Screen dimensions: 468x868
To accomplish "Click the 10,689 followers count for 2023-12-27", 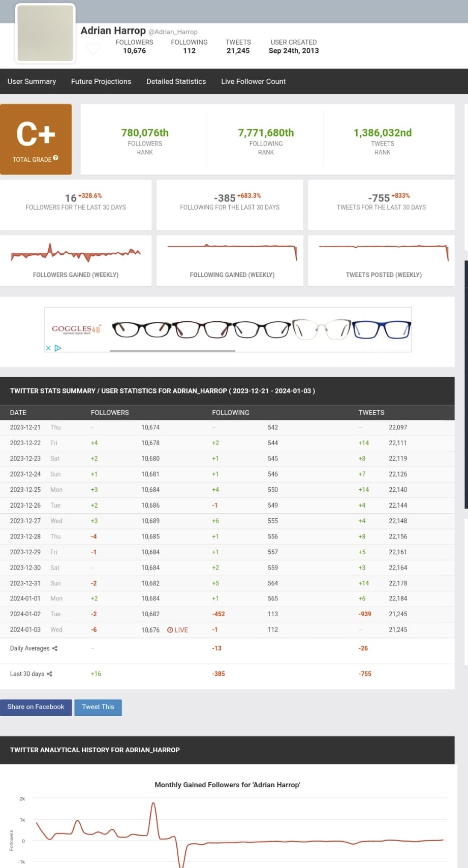I will pos(150,521).
